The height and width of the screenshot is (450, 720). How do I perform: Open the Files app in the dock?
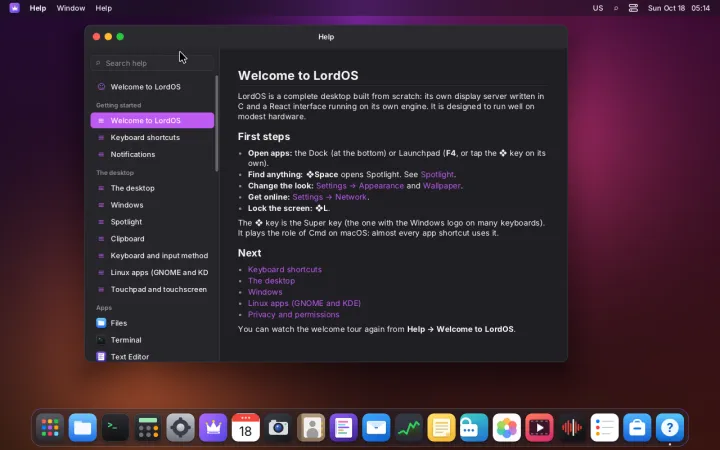click(83, 428)
